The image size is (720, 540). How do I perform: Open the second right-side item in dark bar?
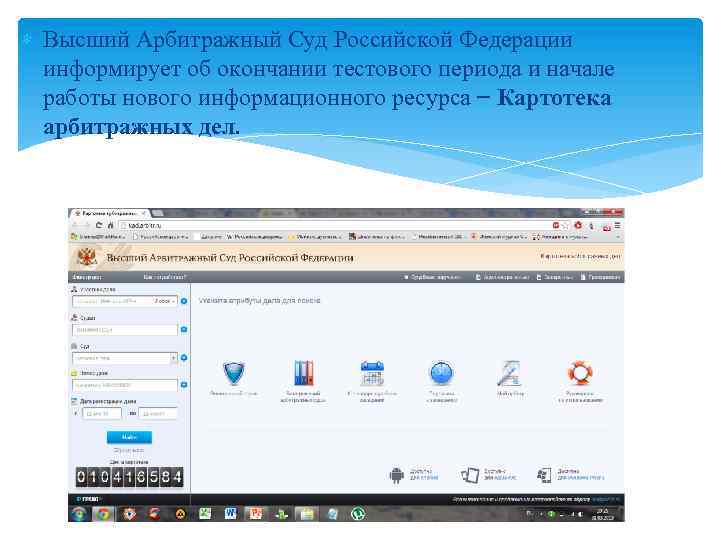click(x=502, y=277)
